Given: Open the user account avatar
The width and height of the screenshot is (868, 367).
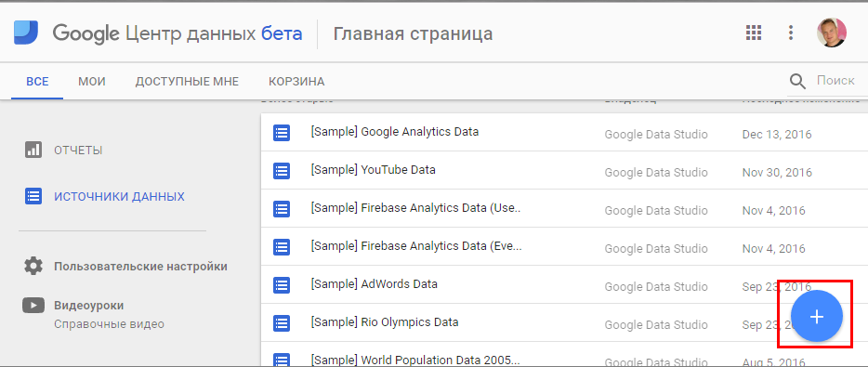Looking at the screenshot, I should (832, 33).
